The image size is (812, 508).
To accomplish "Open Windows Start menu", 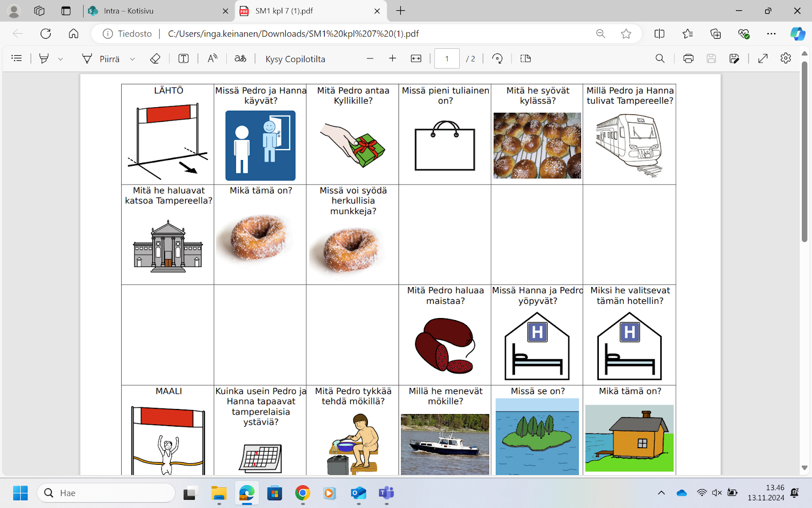I will [x=20, y=493].
